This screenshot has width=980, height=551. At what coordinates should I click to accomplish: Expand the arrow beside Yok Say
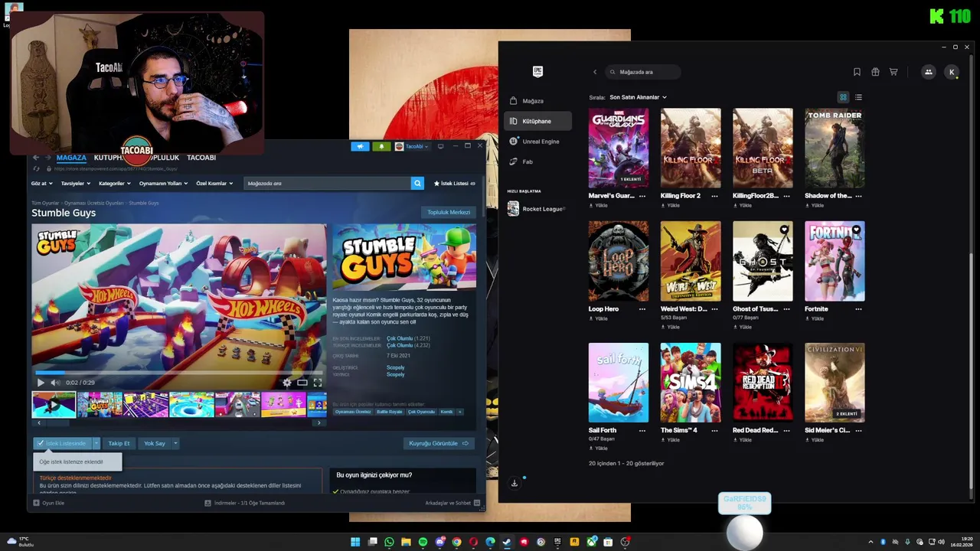coord(175,443)
